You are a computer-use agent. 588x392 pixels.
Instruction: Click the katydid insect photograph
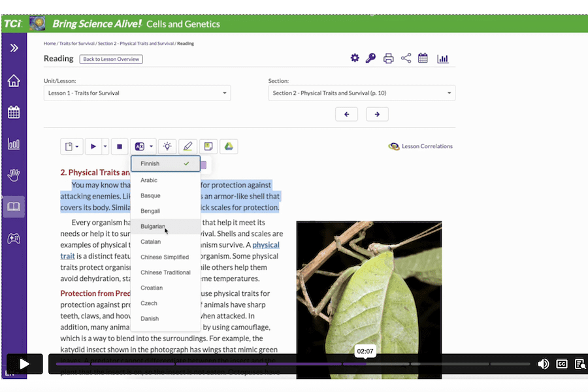[369, 299]
